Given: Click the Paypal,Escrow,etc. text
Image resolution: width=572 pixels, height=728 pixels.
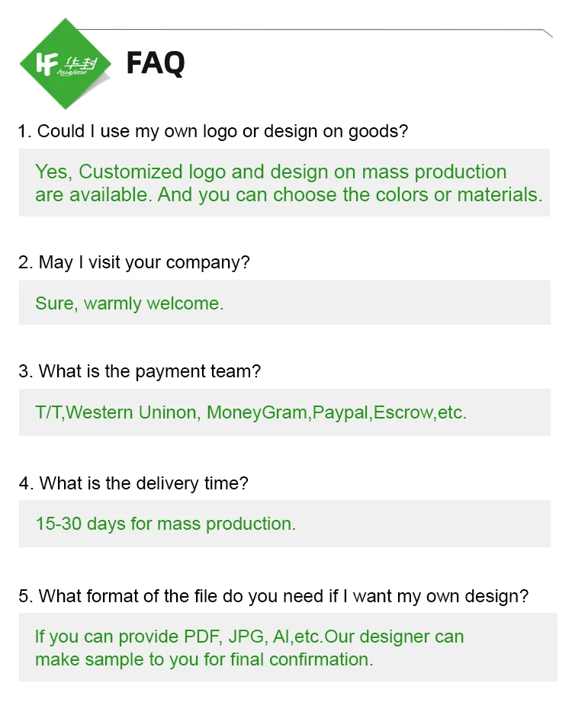Looking at the screenshot, I should (x=390, y=412).
